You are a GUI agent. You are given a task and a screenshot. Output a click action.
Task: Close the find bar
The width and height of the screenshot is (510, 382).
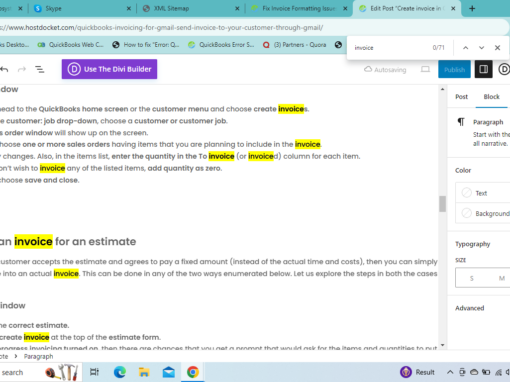point(497,48)
